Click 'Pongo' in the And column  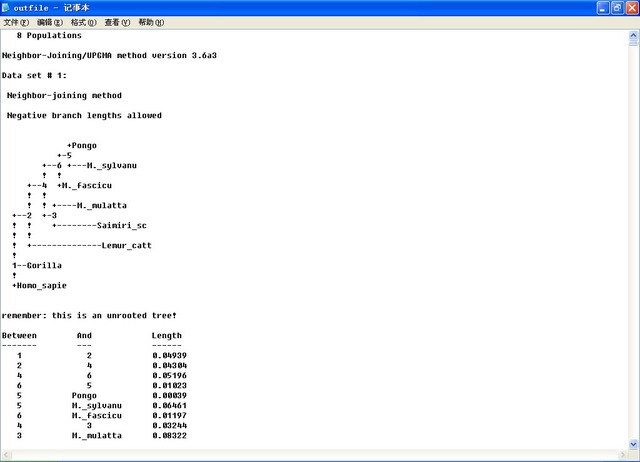(x=84, y=395)
